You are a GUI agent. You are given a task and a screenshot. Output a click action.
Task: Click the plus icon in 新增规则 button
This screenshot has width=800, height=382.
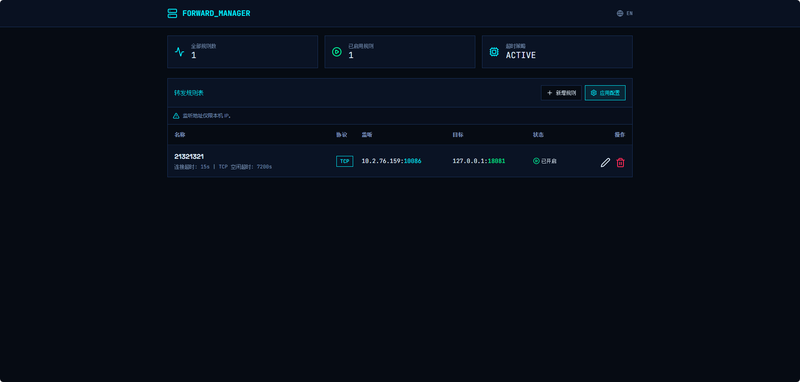549,93
